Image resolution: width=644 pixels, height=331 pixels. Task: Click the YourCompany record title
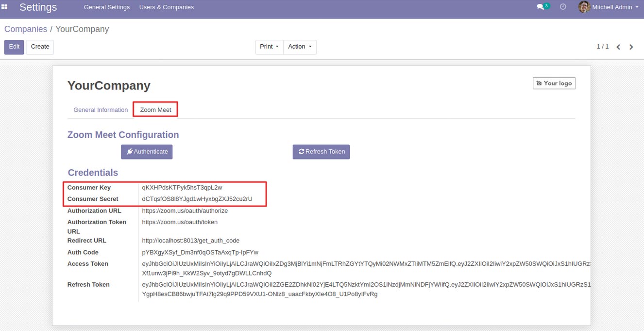point(109,86)
